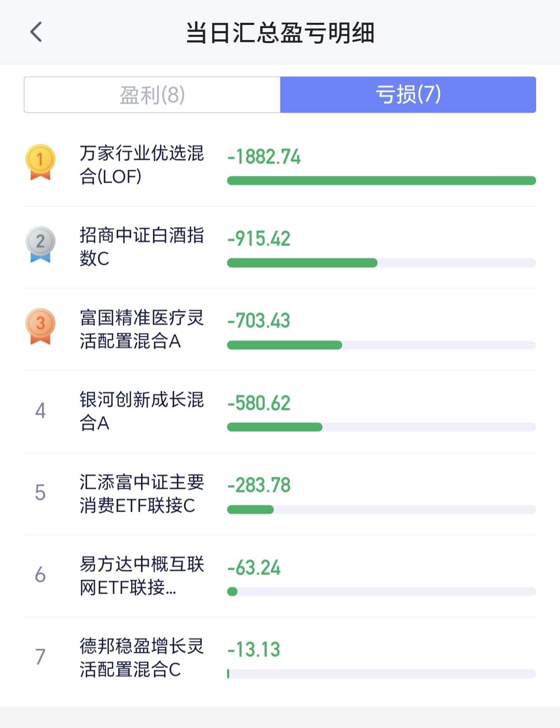This screenshot has height=728, width=560.
Task: Open 万家行业优选混合(LOF) fund details
Action: 142,164
